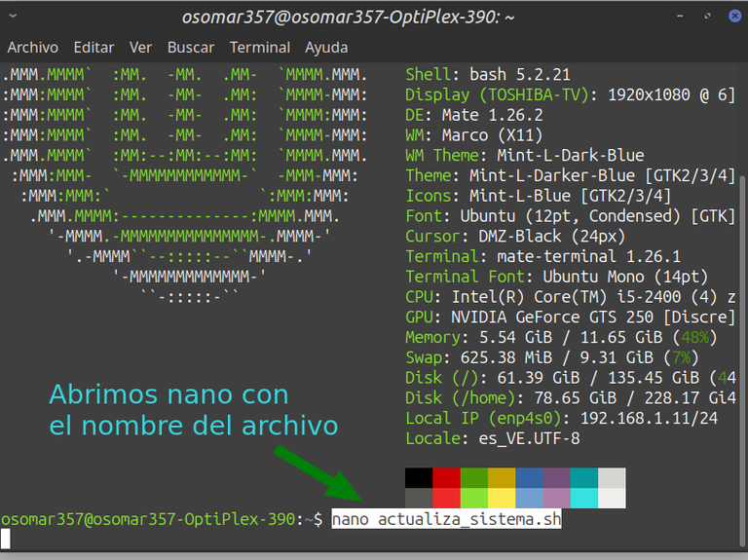Click the 'Disk (/home): 78.65 GiB' line
The height and width of the screenshot is (560, 748).
coord(570,398)
